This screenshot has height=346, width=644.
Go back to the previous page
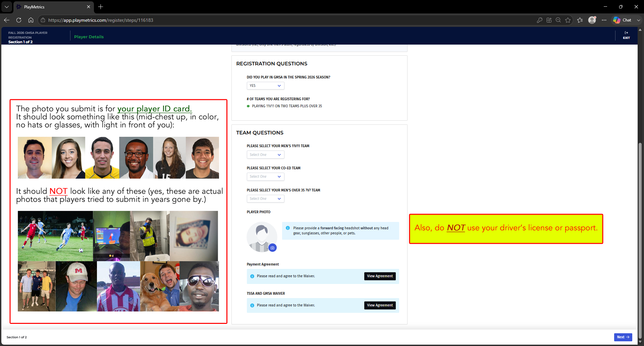[7, 20]
